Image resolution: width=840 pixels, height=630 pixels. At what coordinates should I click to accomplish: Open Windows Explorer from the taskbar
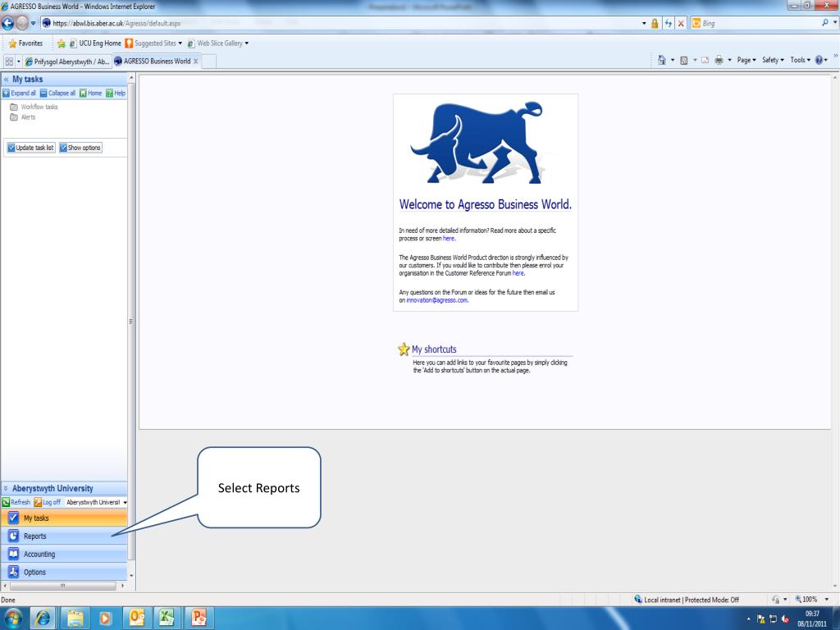[75, 619]
